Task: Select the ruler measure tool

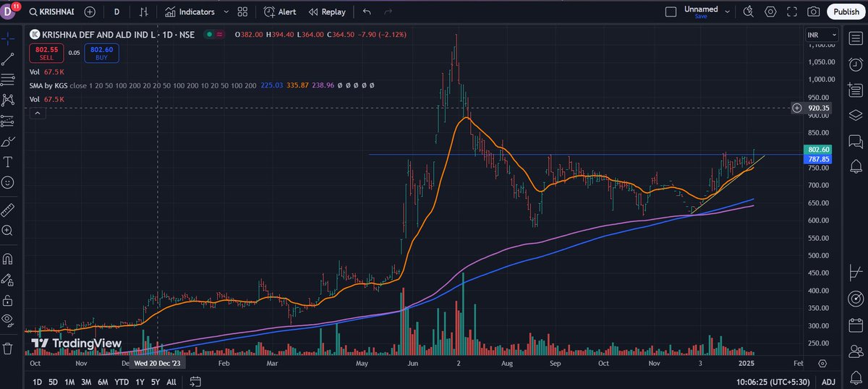Action: coord(8,210)
